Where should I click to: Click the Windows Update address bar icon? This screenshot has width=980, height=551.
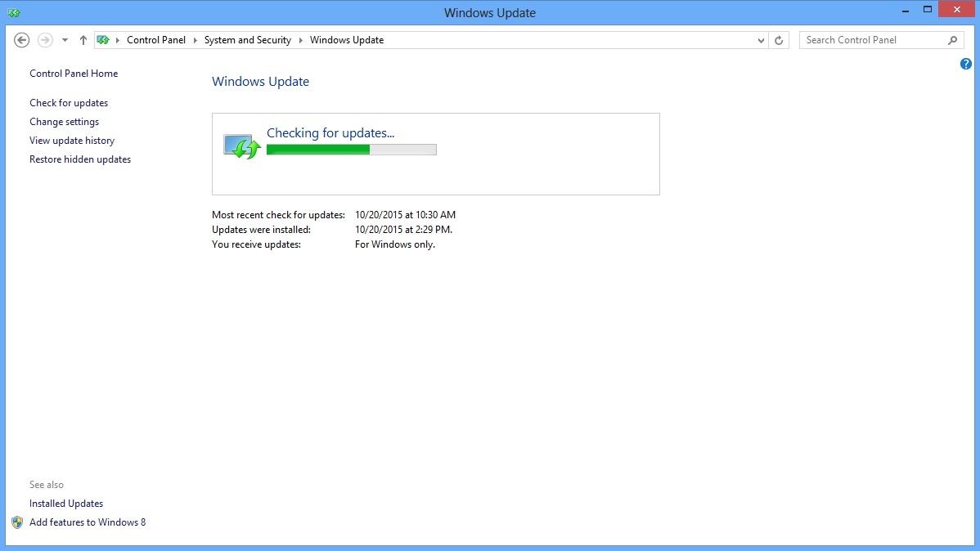pos(103,40)
